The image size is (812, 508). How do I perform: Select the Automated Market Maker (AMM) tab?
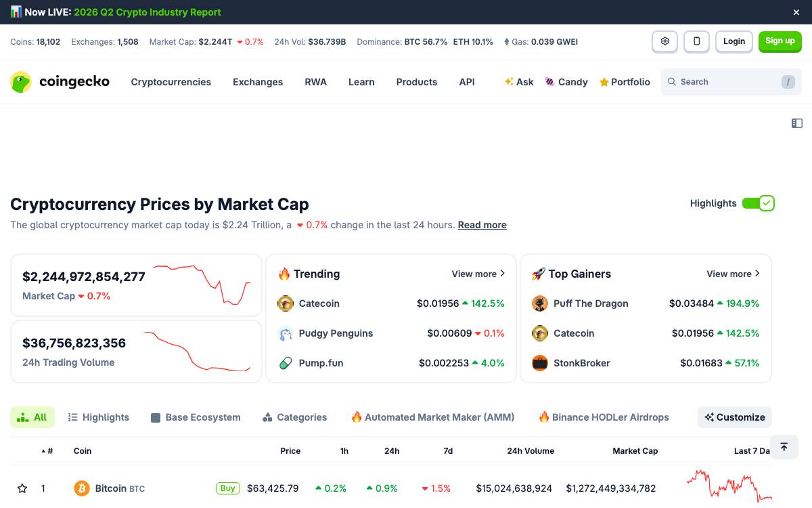coord(432,417)
